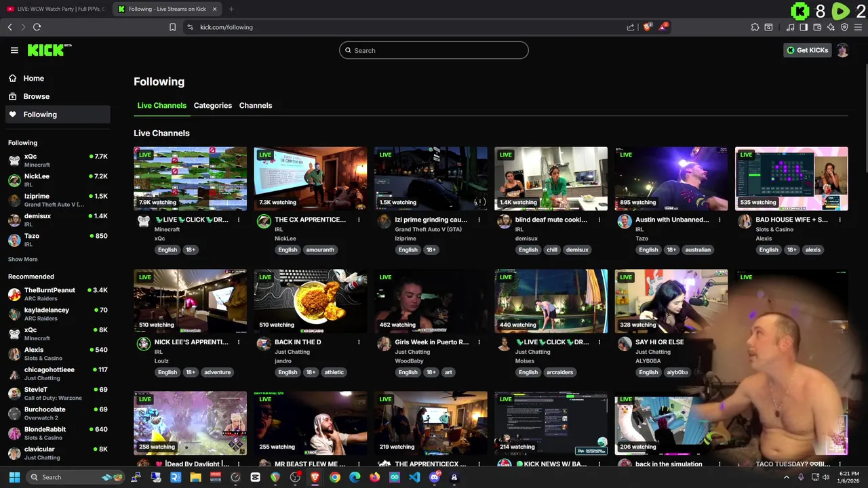Open the NickLee 7.3K watching stream thumbnail
This screenshot has width=868, height=488.
coord(311,179)
